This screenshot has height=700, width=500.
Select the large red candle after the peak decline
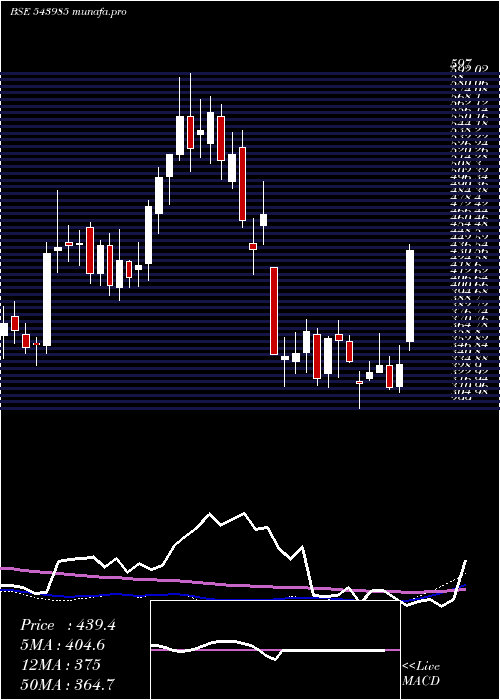point(274,311)
